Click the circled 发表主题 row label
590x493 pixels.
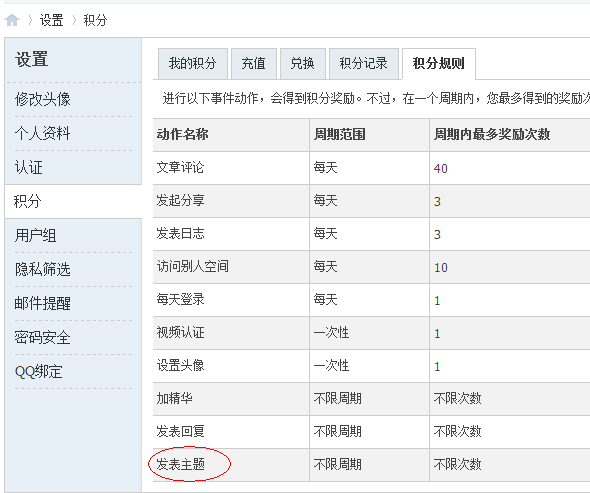pos(181,464)
